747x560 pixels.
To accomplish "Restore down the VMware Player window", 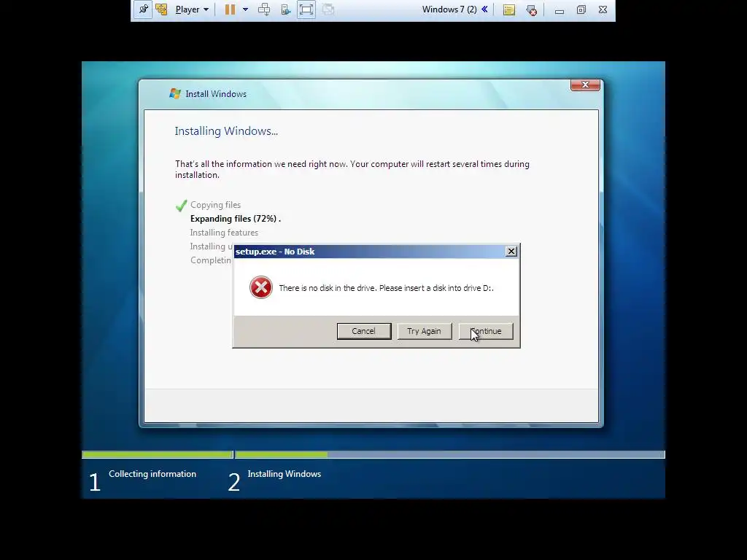I will [x=581, y=9].
